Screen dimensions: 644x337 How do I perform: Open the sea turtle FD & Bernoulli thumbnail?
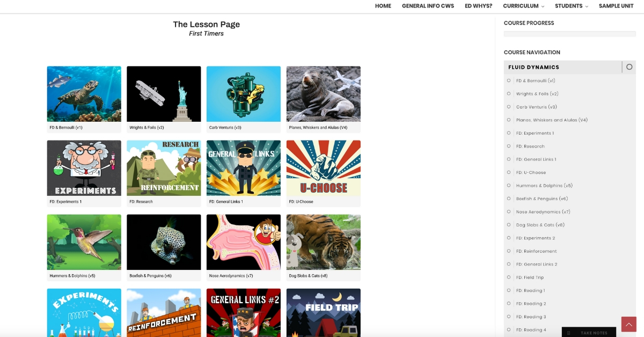click(84, 94)
